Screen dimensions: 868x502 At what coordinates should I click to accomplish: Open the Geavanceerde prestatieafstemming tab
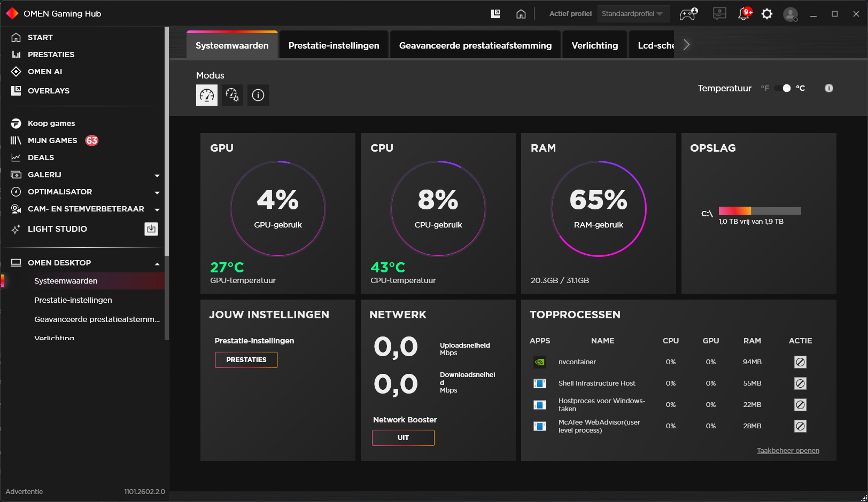coord(475,45)
